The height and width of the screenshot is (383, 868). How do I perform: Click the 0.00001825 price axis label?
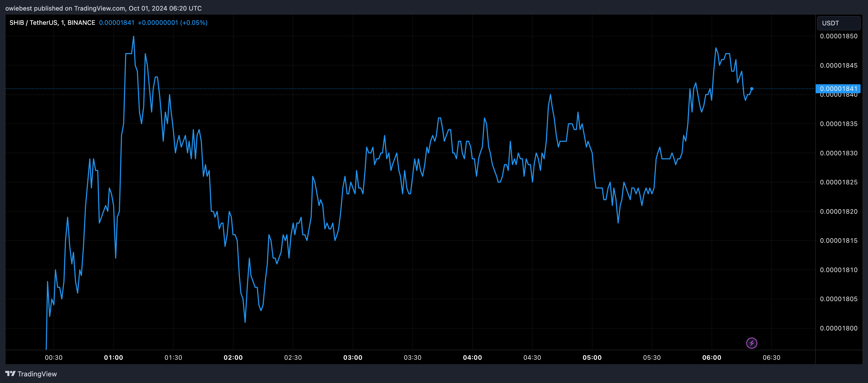839,182
